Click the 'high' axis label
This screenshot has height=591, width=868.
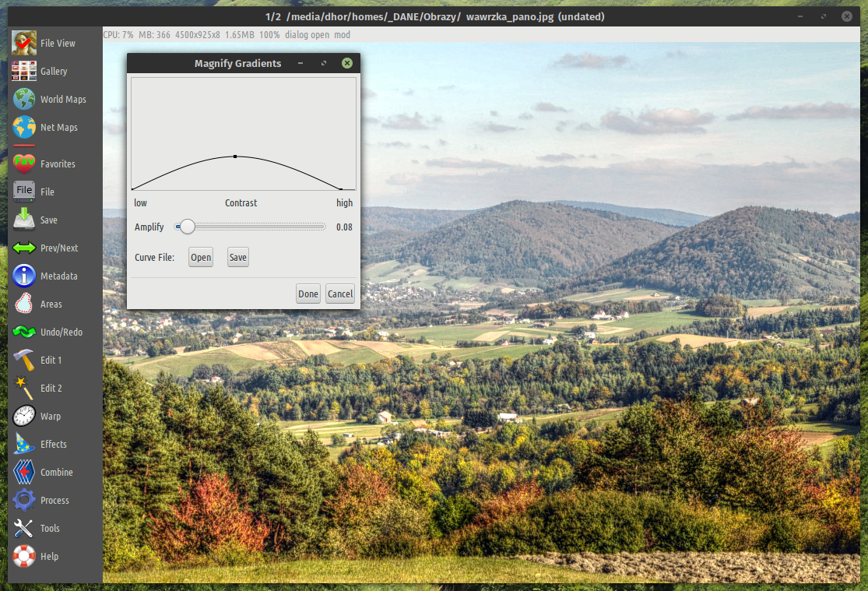344,202
